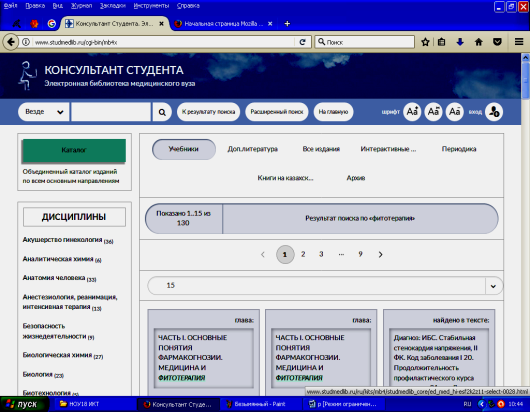Bookmark page with the star icon
531x412 pixels.
(x=425, y=42)
